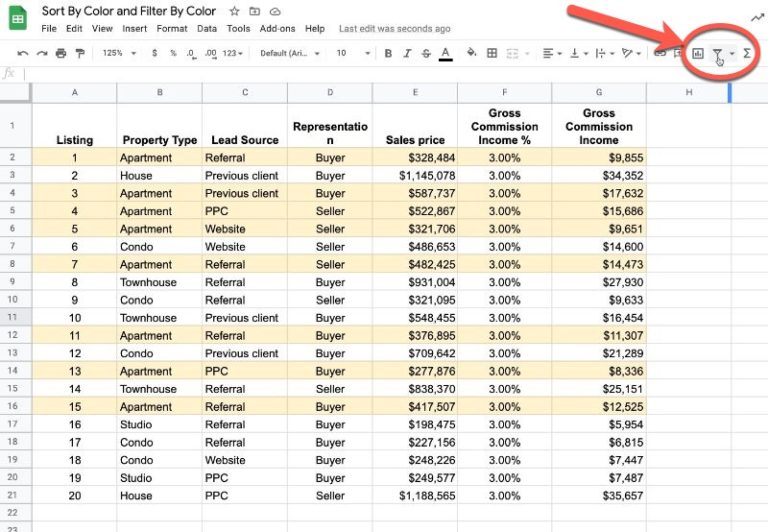Toggle italic formatting

(x=407, y=53)
